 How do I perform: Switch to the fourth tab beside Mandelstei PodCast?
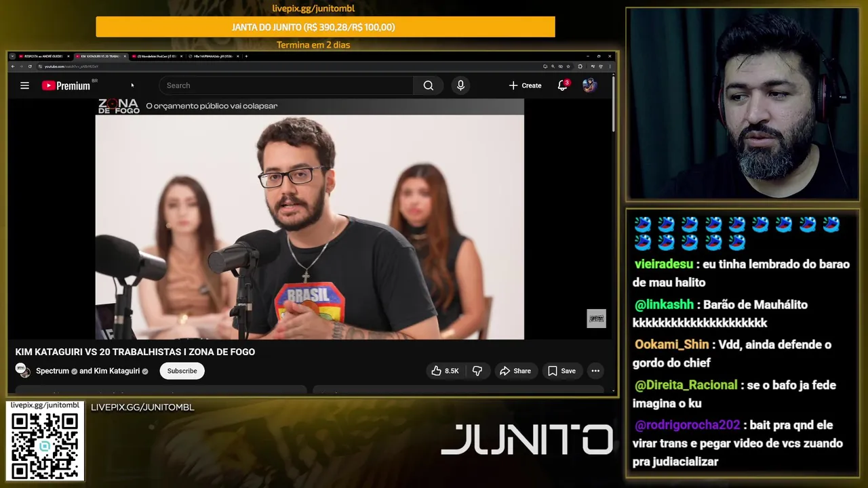pos(213,56)
